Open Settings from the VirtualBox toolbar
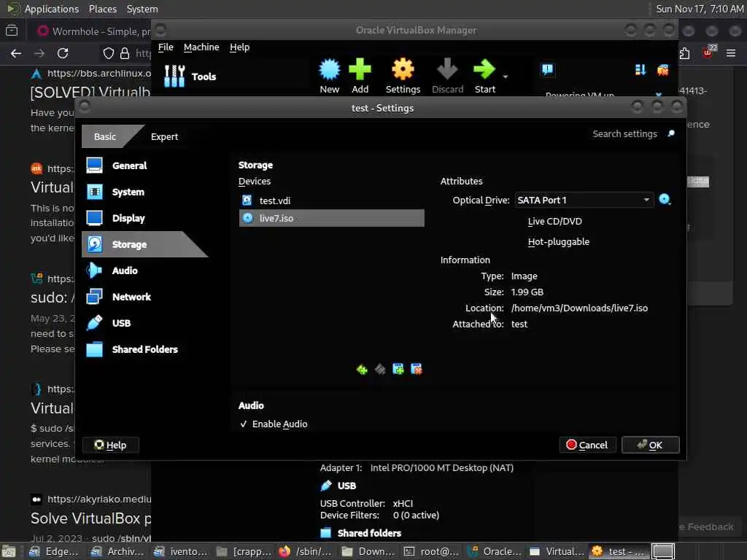 click(403, 76)
